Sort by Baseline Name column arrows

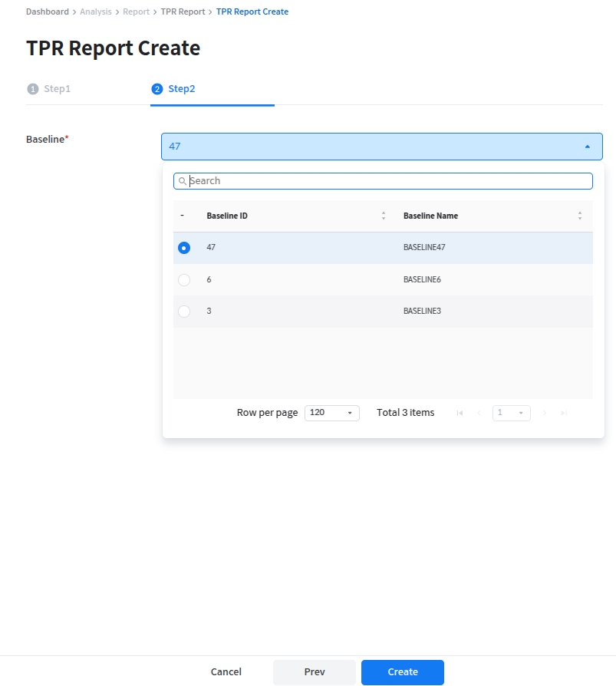coord(580,216)
